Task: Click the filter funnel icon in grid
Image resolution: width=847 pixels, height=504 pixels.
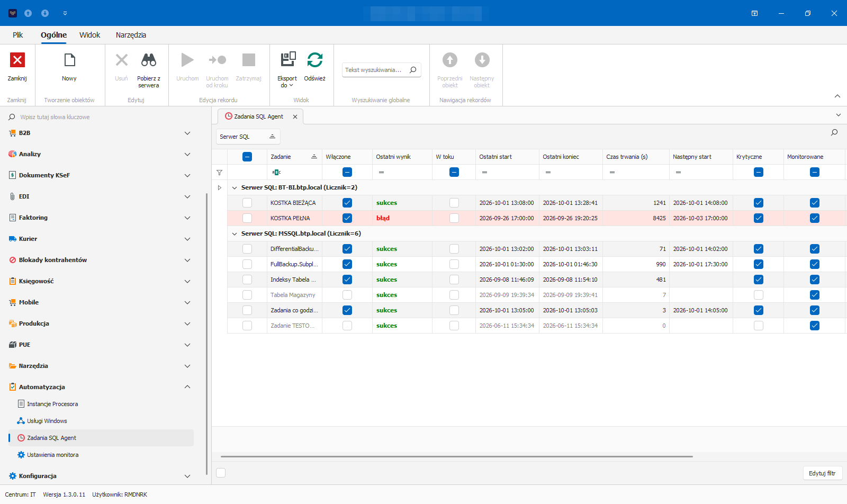Action: [219, 173]
